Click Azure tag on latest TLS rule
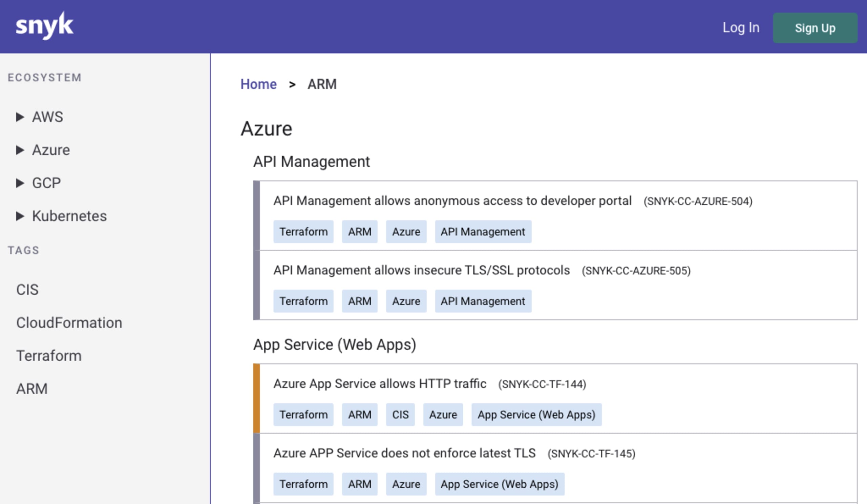867x504 pixels. [x=406, y=484]
